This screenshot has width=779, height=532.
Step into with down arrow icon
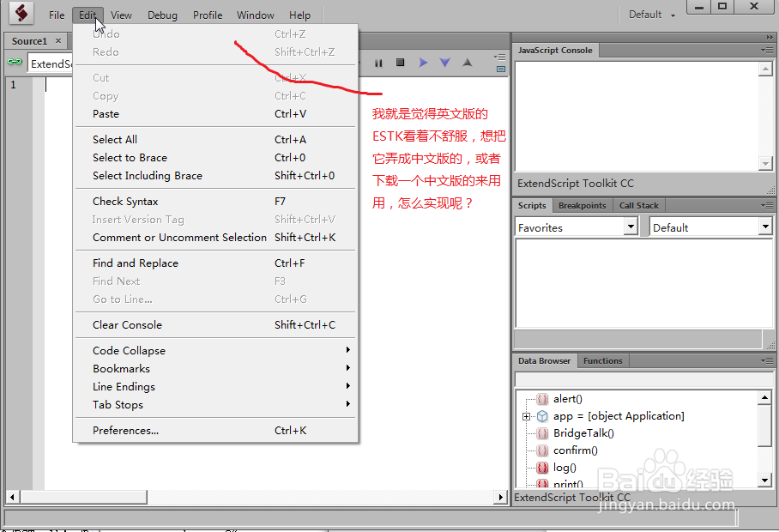[444, 63]
